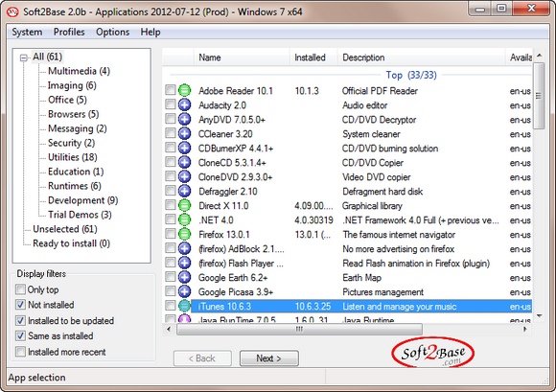Click the green status icon for Adobe Reader 10.1
This screenshot has width=556, height=392.
tap(184, 90)
